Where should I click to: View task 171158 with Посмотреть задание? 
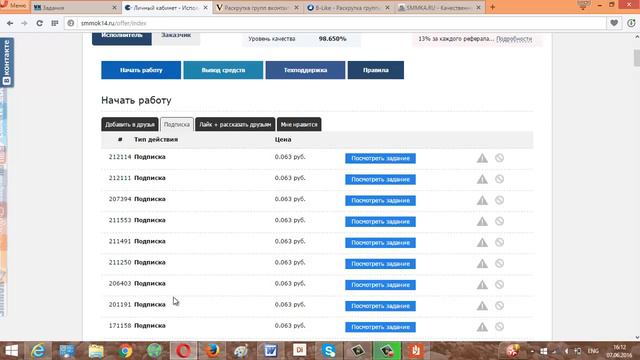[380, 327]
